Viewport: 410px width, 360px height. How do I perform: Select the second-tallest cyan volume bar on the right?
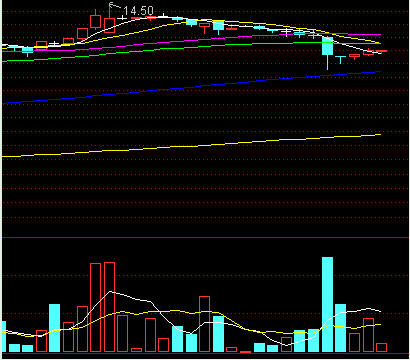pyautogui.click(x=340, y=328)
